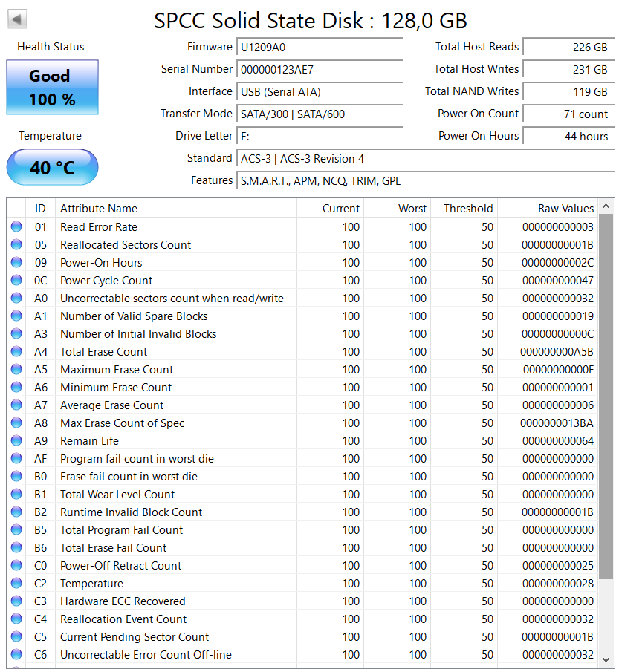This screenshot has height=672, width=619.
Task: Click status orb beside Read Error Rate
Action: click(x=16, y=227)
